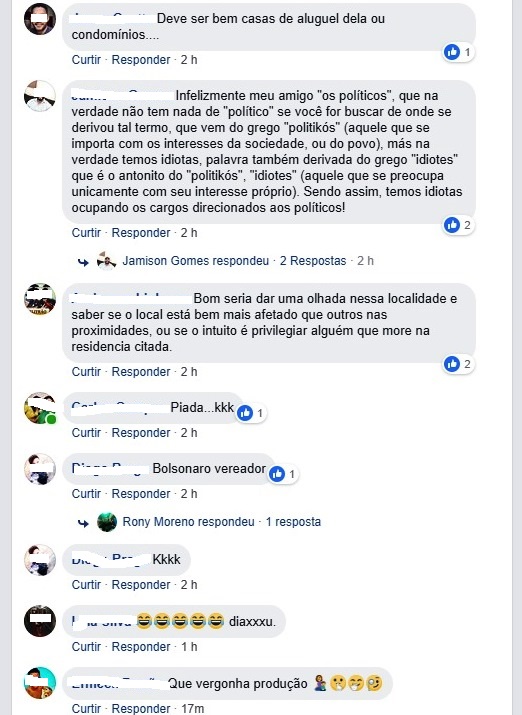522x715 pixels.
Task: Responder to the Bolsonaro vereador comment
Action: (141, 494)
